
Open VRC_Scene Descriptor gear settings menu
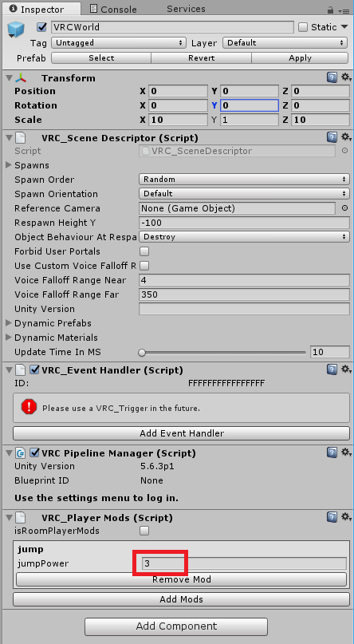point(346,137)
